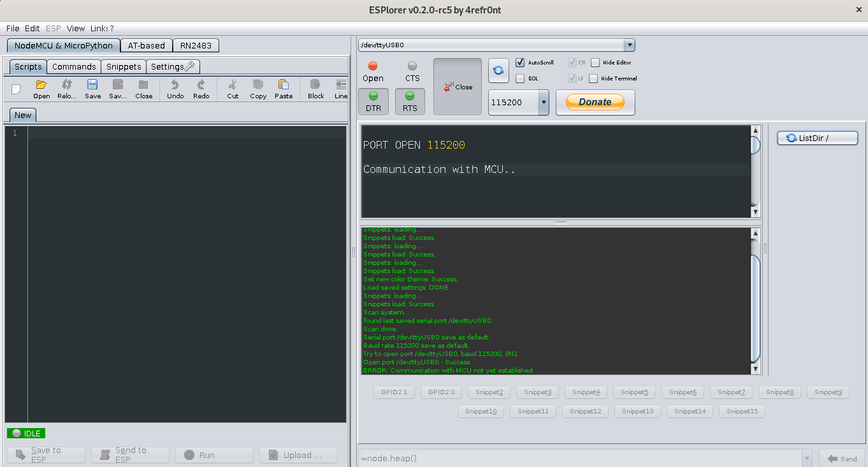Image resolution: width=868 pixels, height=467 pixels.
Task: Check the Hide Editor checkbox
Action: point(595,63)
